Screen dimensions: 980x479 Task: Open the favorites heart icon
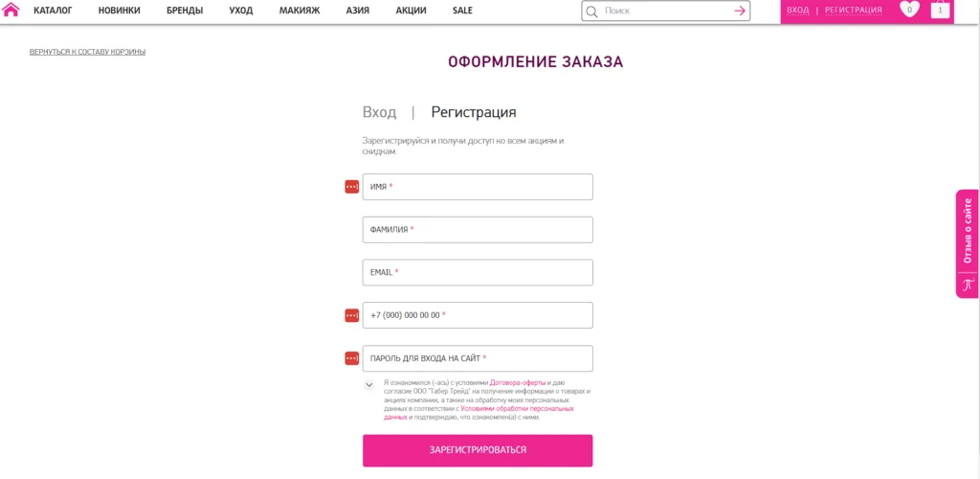coord(909,10)
